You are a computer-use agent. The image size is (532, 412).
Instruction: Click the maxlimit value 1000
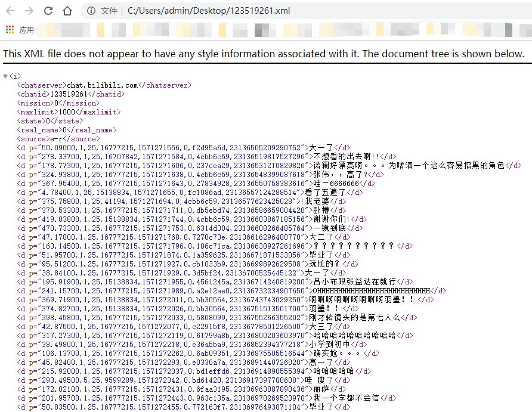click(65, 111)
